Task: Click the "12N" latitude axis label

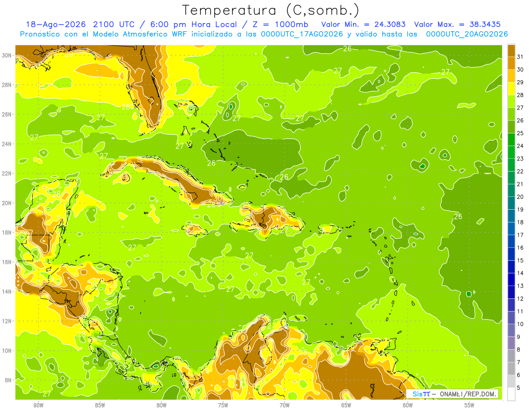Action: tap(8, 321)
